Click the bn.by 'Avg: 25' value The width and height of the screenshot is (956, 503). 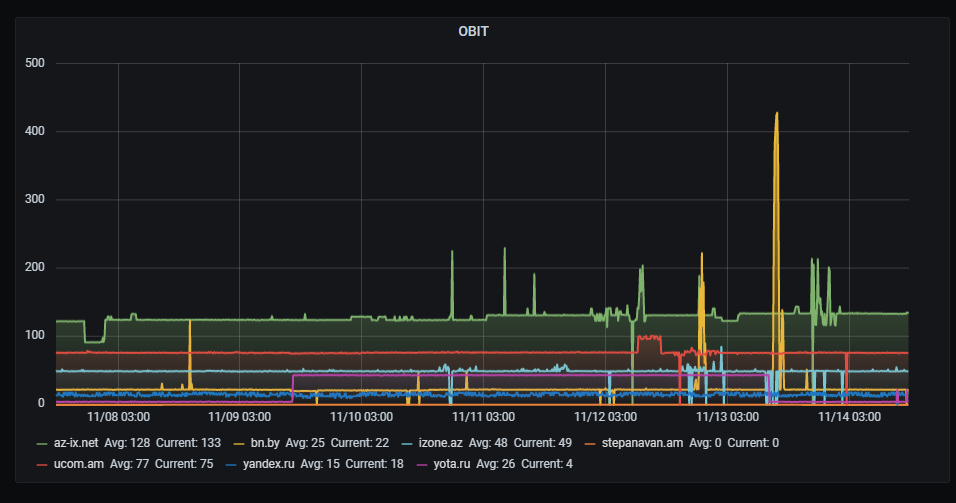(x=305, y=443)
